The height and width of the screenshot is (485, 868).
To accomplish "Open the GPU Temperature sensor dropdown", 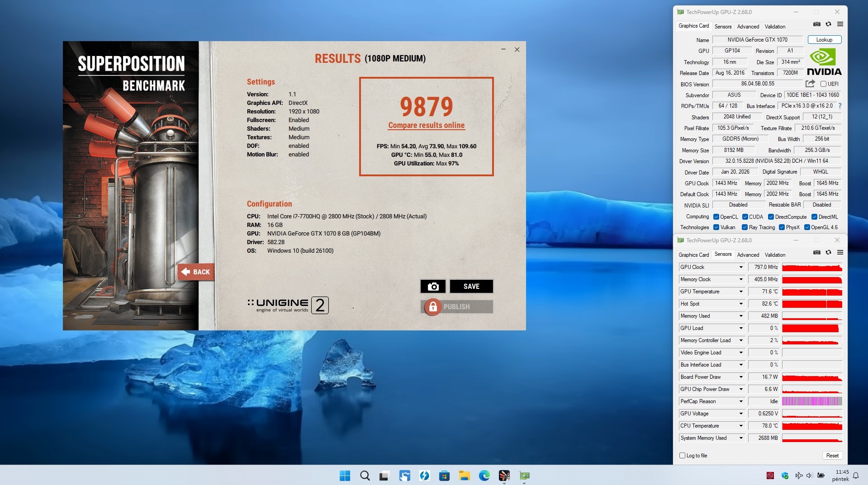I will 741,292.
